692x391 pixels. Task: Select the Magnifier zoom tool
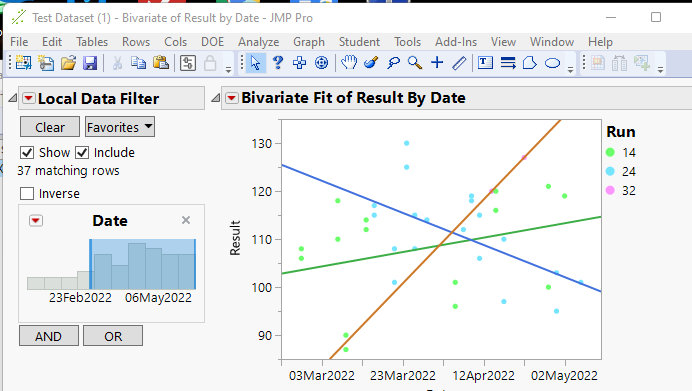pos(415,63)
